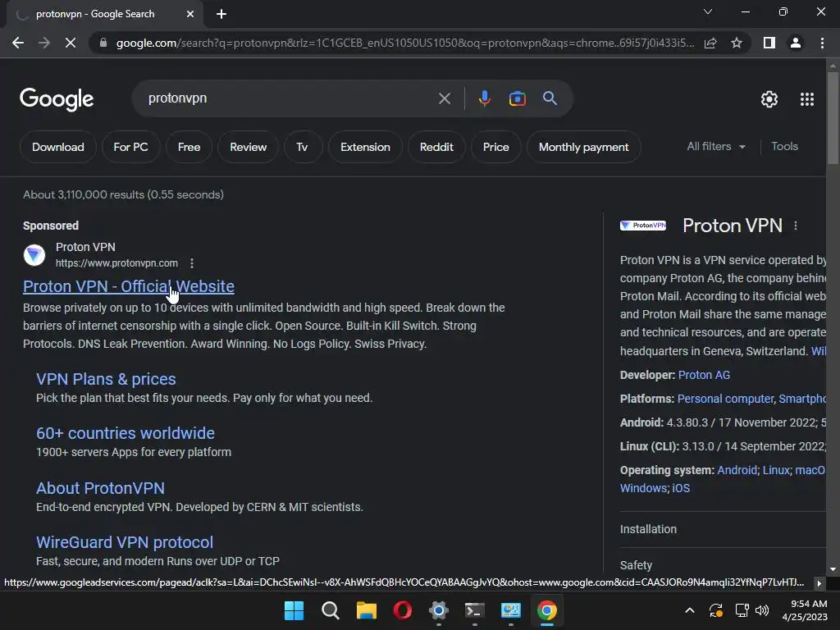Select the Free filter chip
The width and height of the screenshot is (840, 630).
pos(189,147)
